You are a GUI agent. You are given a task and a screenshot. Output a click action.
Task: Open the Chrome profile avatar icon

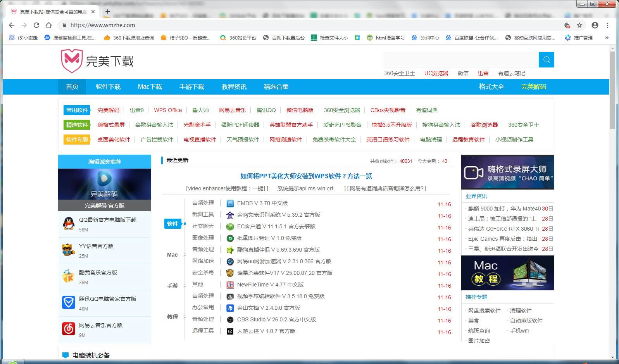click(595, 25)
